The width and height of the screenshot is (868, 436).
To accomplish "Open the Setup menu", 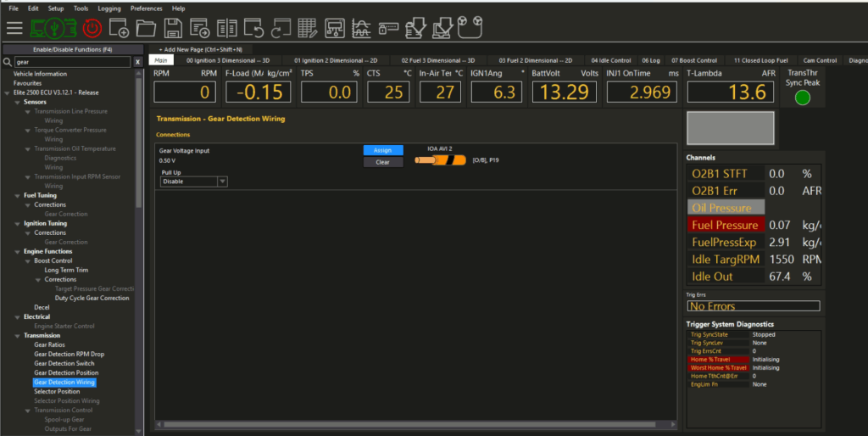I will (x=56, y=8).
